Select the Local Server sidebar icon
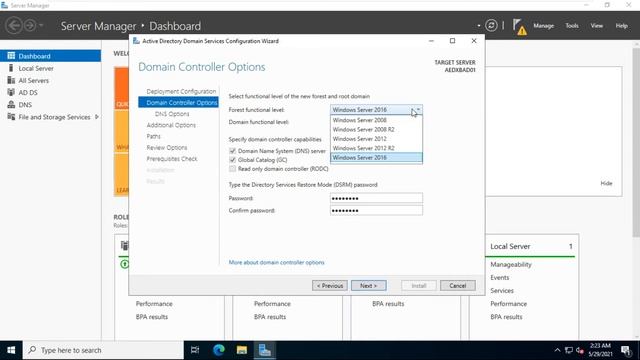Image resolution: width=640 pixels, height=360 pixels. tap(11, 68)
